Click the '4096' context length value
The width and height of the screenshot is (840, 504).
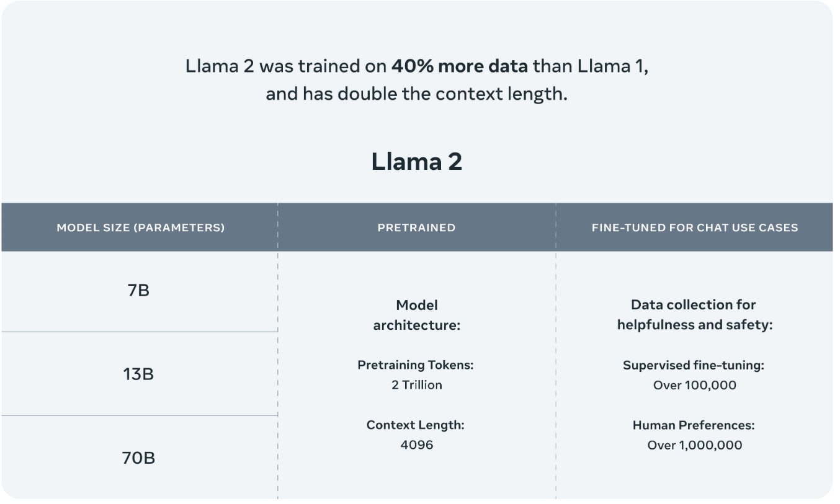click(x=416, y=445)
